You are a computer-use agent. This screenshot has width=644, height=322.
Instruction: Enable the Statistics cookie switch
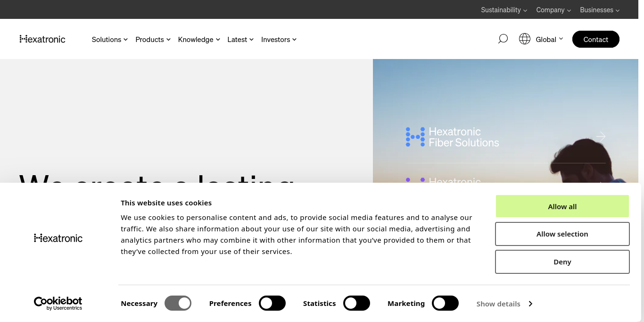click(356, 303)
